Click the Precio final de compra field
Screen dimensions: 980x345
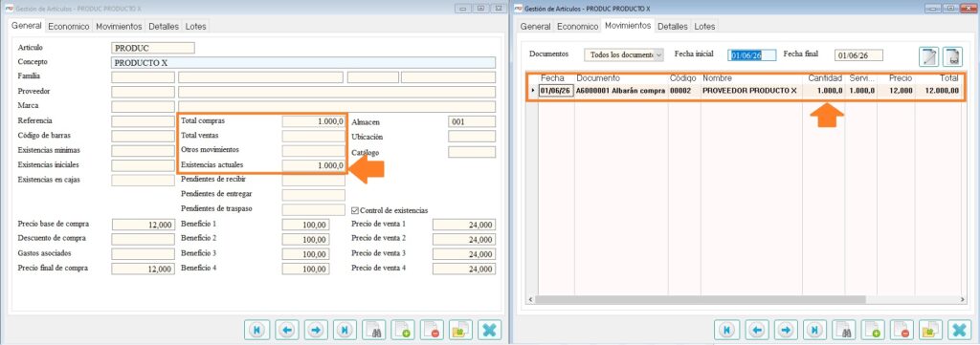coord(144,269)
